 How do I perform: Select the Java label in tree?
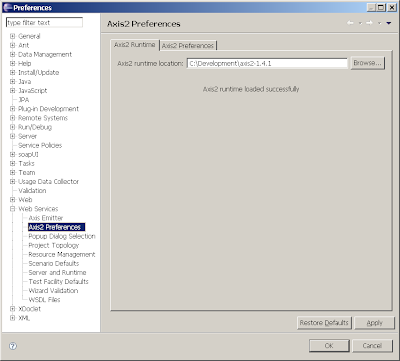(24, 81)
